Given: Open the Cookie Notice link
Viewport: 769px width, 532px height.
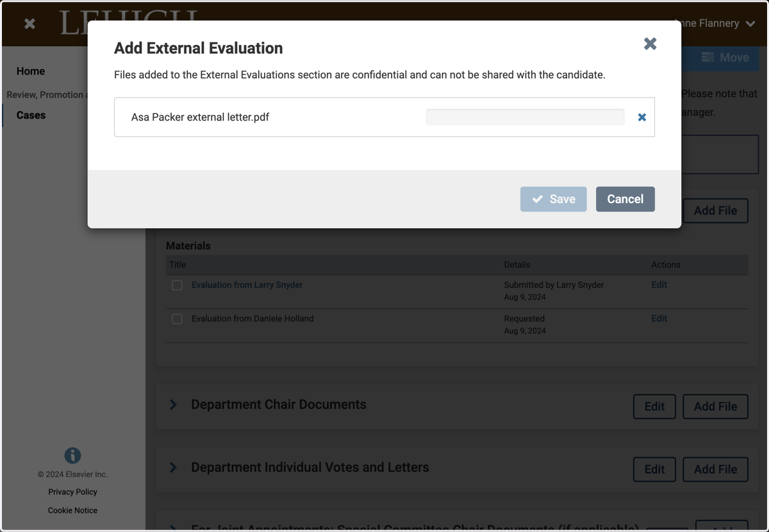Looking at the screenshot, I should coord(72,510).
